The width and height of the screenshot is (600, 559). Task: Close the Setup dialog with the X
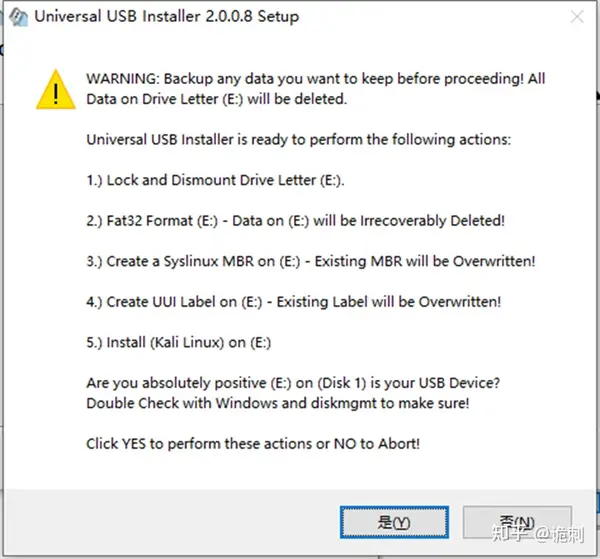(x=577, y=17)
